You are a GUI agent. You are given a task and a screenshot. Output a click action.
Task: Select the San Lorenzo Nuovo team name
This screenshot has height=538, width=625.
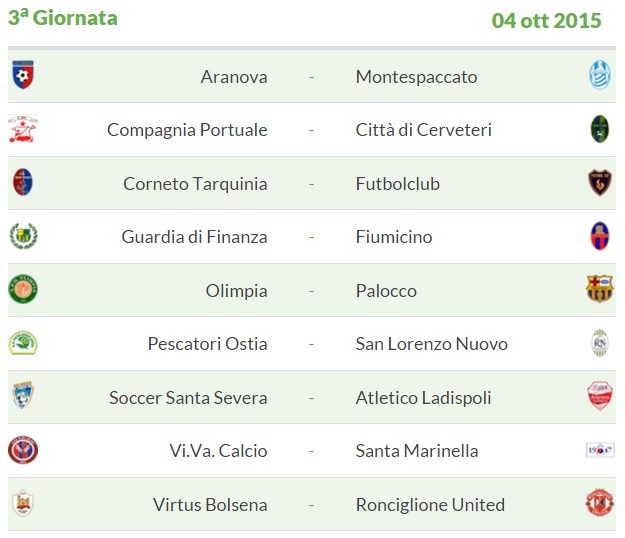tap(432, 344)
